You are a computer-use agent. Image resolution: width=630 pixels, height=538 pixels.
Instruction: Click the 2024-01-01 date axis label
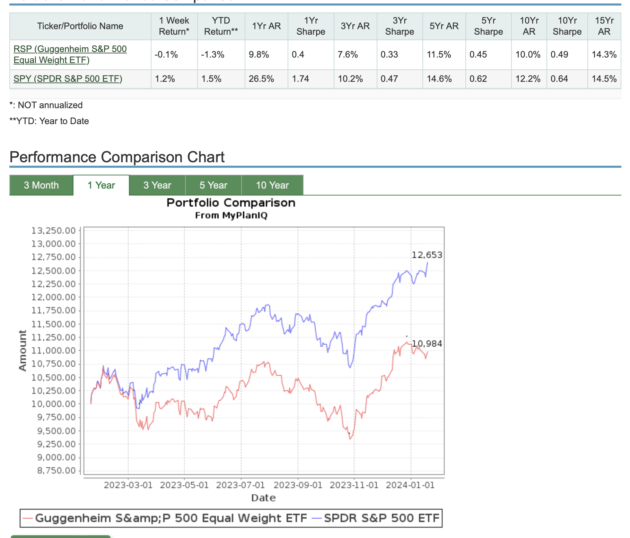pyautogui.click(x=410, y=485)
